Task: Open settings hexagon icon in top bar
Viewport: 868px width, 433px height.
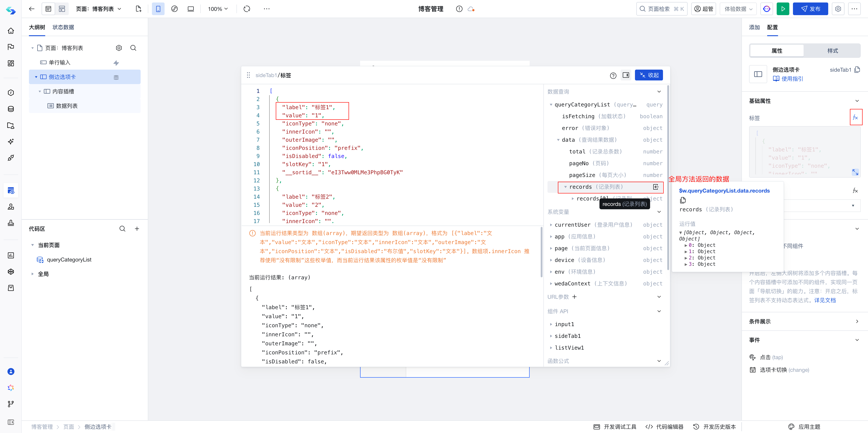Action: [838, 9]
